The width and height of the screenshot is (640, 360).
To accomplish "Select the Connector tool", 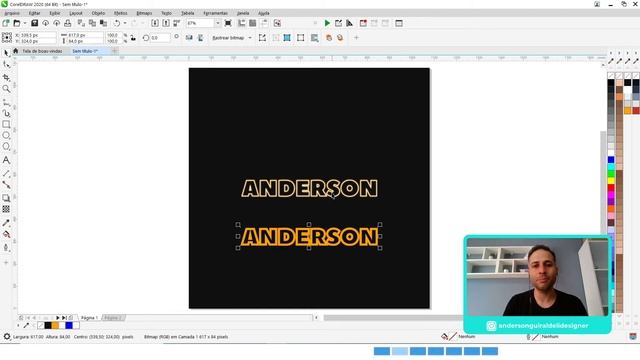I will (6, 185).
